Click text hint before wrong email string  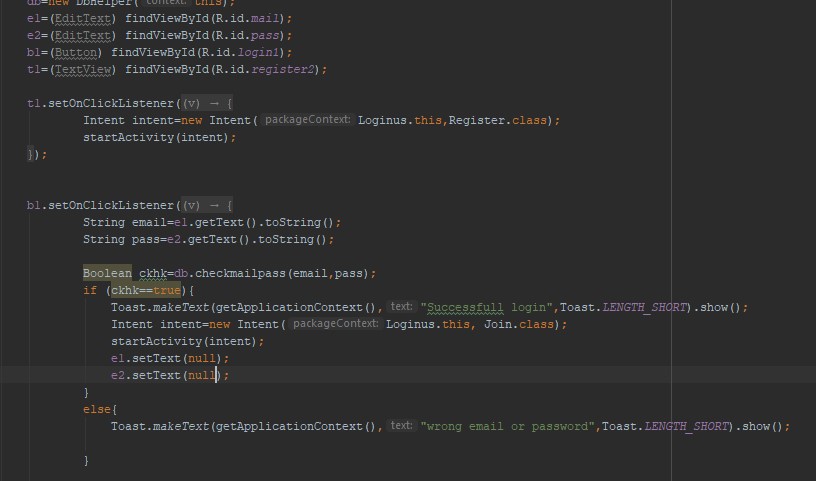tap(401, 426)
